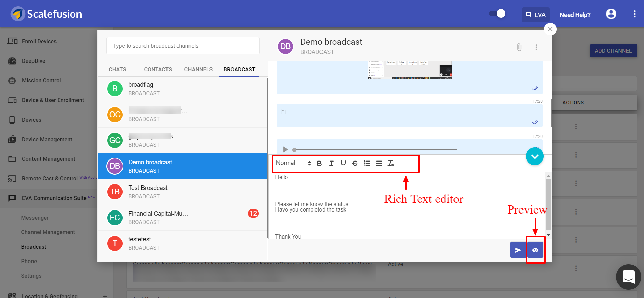This screenshot has height=298, width=644.
Task: Switch to the CHANNELS tab
Action: (198, 69)
